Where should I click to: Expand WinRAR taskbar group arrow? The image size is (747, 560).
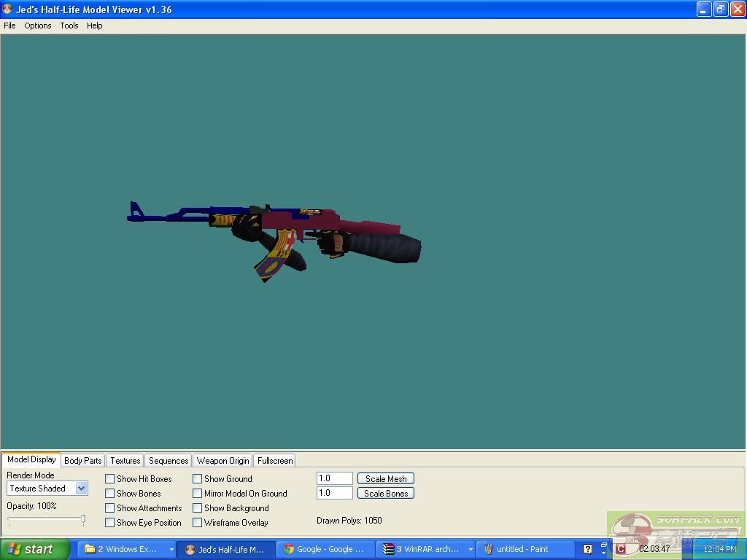(471, 550)
